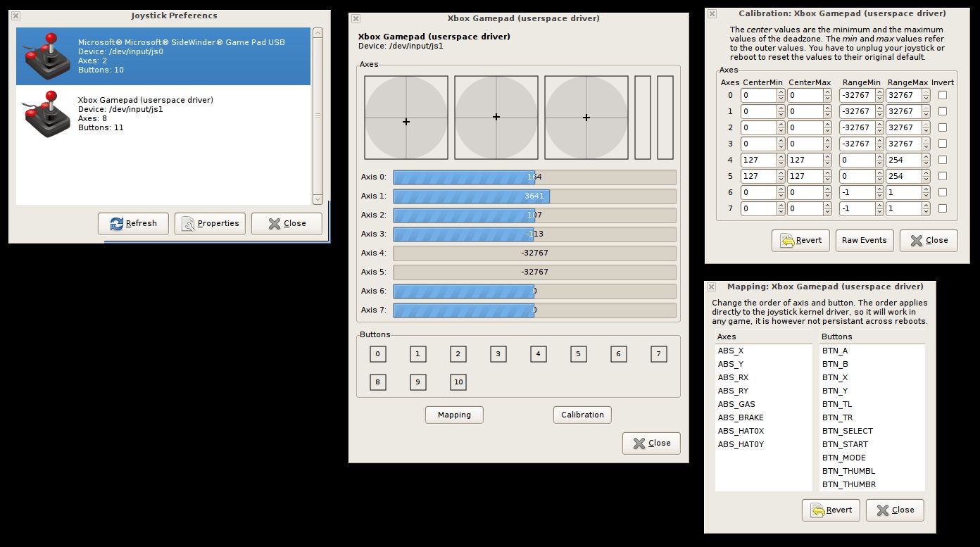Viewport: 980px width, 547px height.
Task: Click Revert in the Calibration window
Action: coord(800,240)
